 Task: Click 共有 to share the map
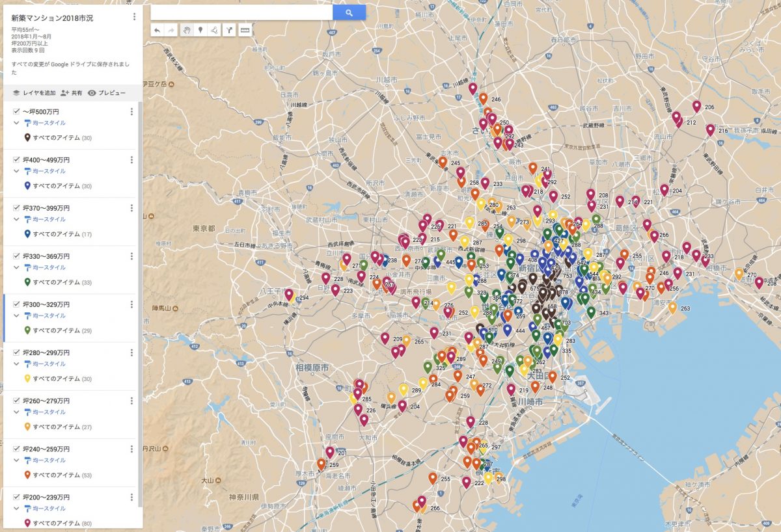point(72,93)
